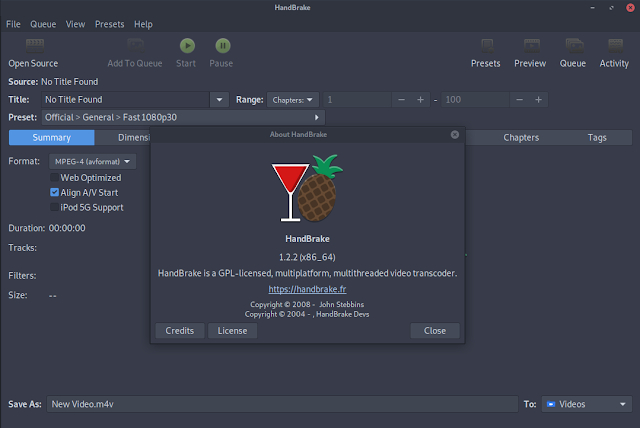Open the Range Chapters dropdown
The height and width of the screenshot is (428, 640).
pos(293,100)
